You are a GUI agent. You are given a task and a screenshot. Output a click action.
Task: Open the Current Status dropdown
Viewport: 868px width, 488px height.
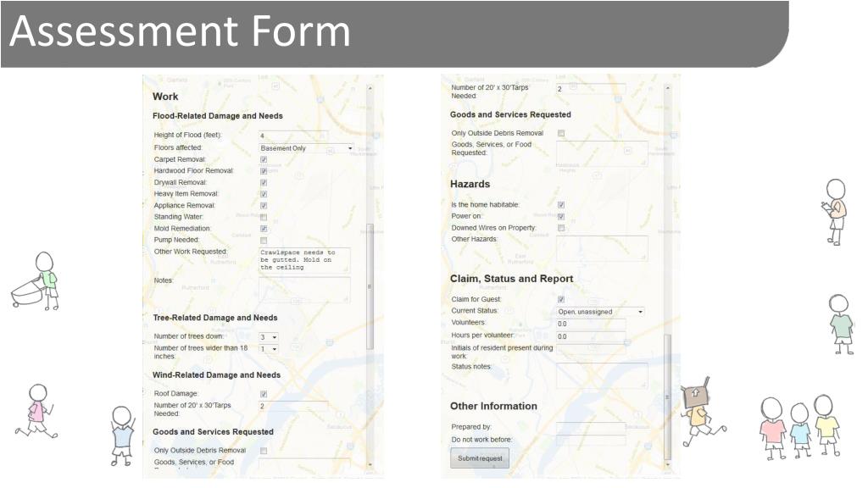600,312
